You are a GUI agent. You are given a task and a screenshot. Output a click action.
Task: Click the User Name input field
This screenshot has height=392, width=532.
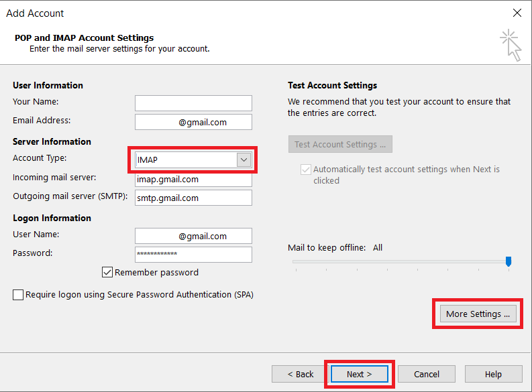coord(193,236)
